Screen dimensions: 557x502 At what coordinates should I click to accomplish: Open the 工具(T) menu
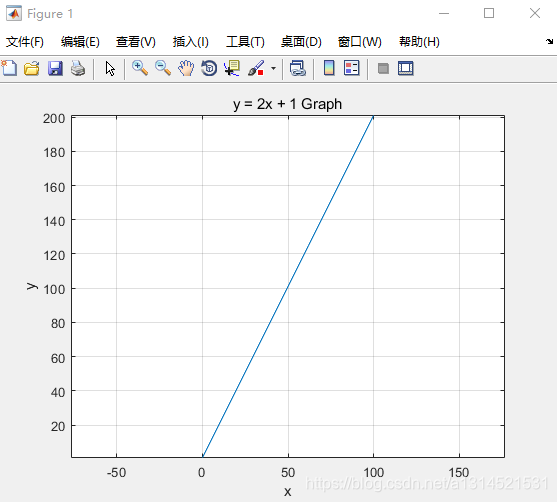pos(245,42)
